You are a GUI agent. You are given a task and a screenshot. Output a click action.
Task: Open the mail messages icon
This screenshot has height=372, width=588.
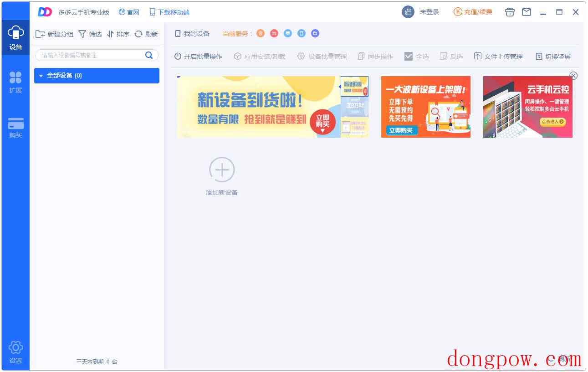527,12
